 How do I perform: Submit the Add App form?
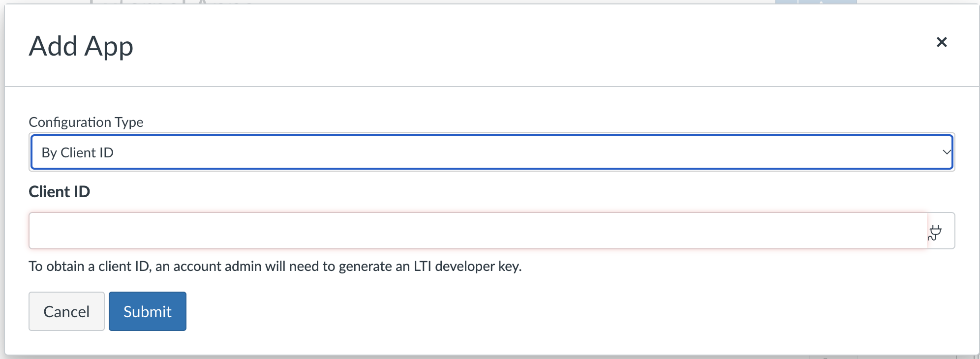tap(147, 311)
